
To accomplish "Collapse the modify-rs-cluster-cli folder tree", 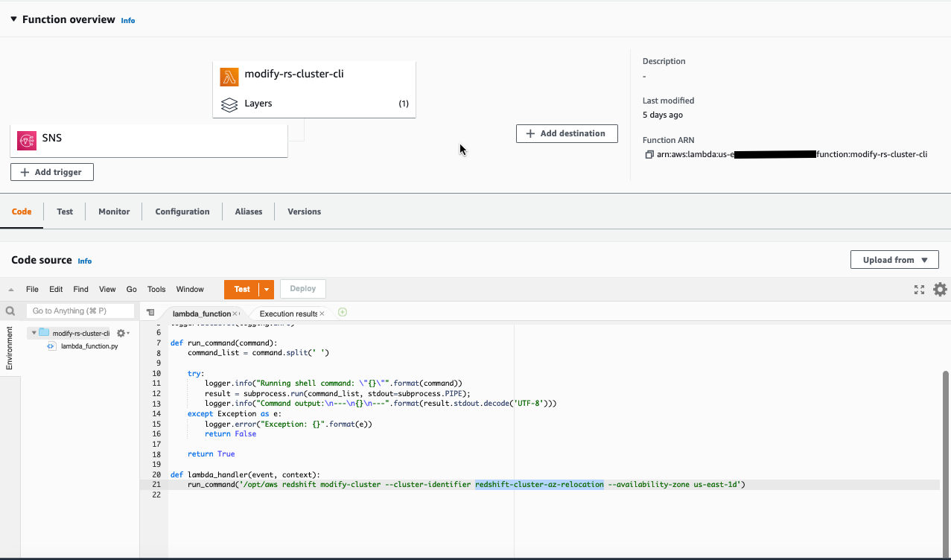I will pyautogui.click(x=34, y=333).
